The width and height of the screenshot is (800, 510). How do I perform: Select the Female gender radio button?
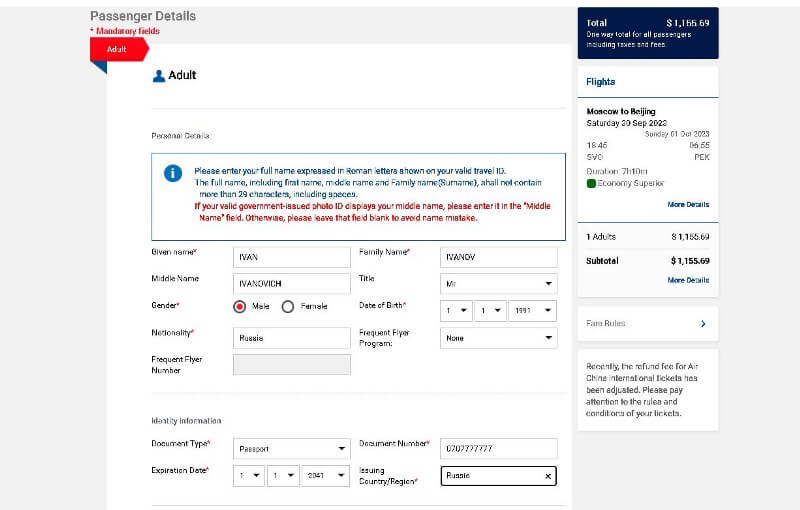288,307
